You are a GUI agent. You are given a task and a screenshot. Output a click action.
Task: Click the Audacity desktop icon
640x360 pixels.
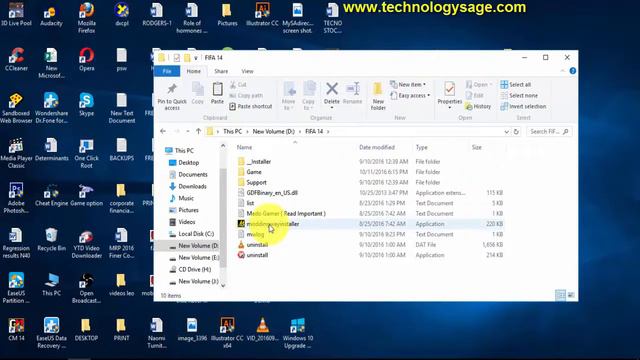click(51, 15)
